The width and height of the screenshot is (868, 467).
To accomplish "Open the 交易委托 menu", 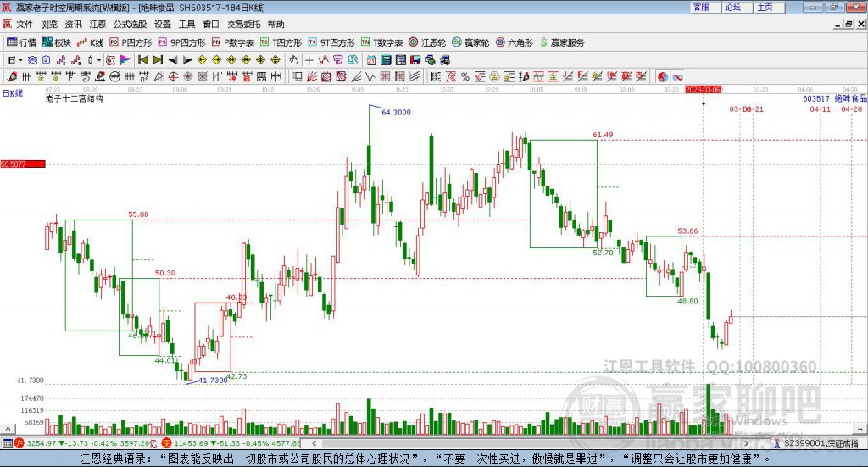I will (x=243, y=25).
